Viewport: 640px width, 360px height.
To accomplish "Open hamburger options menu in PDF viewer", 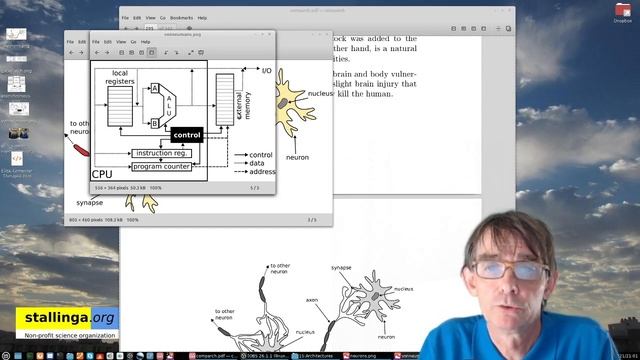I will coord(498,29).
